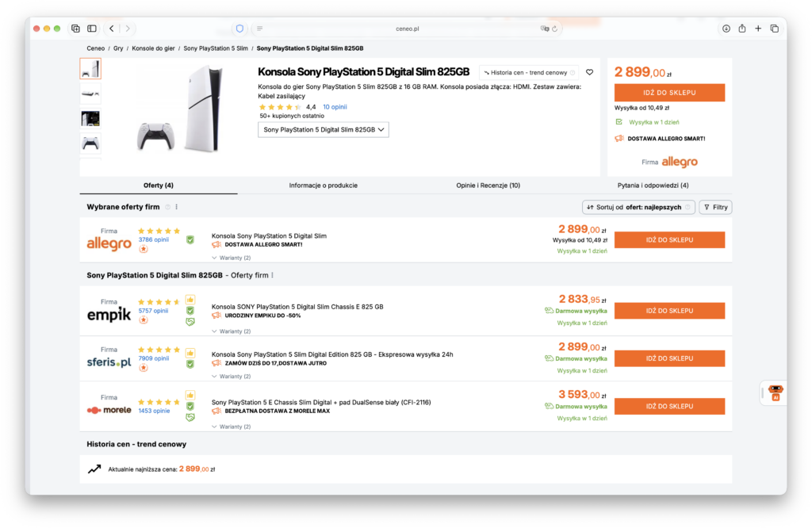Screen dimensions: 812x528
Task: Open the 10 opinii link
Action: coord(335,107)
